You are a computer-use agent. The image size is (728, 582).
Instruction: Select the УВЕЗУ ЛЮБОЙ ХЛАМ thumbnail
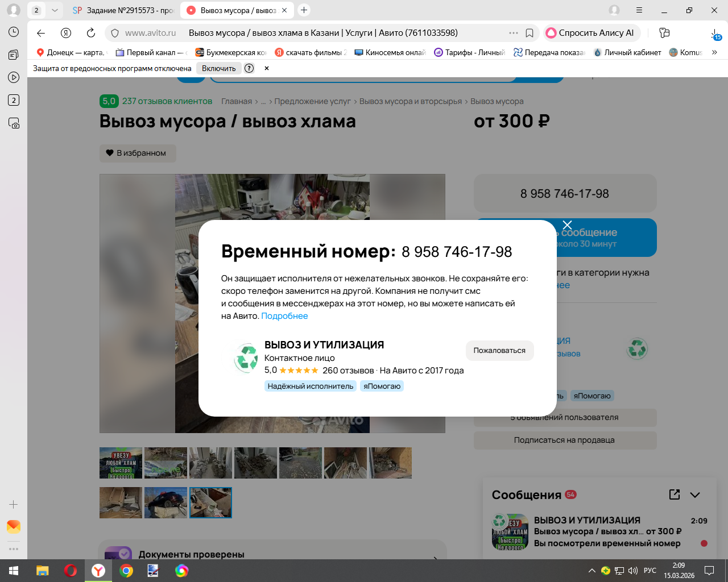(121, 463)
